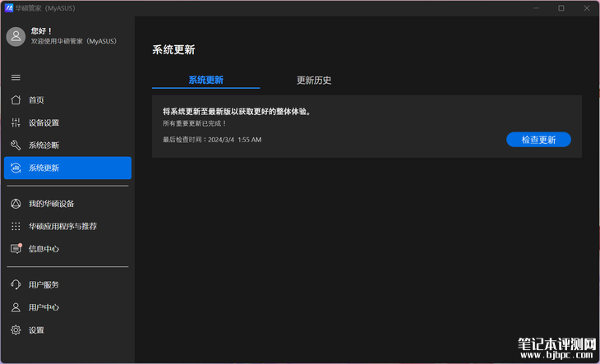The image size is (600, 364).
Task: Click the person icon beside 用户中心
Action: pyautogui.click(x=16, y=307)
